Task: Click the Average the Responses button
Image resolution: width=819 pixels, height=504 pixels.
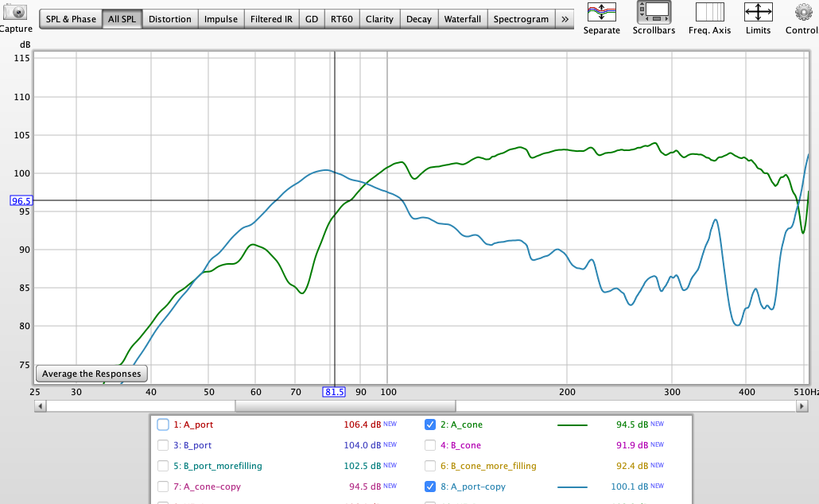Action: click(x=91, y=374)
